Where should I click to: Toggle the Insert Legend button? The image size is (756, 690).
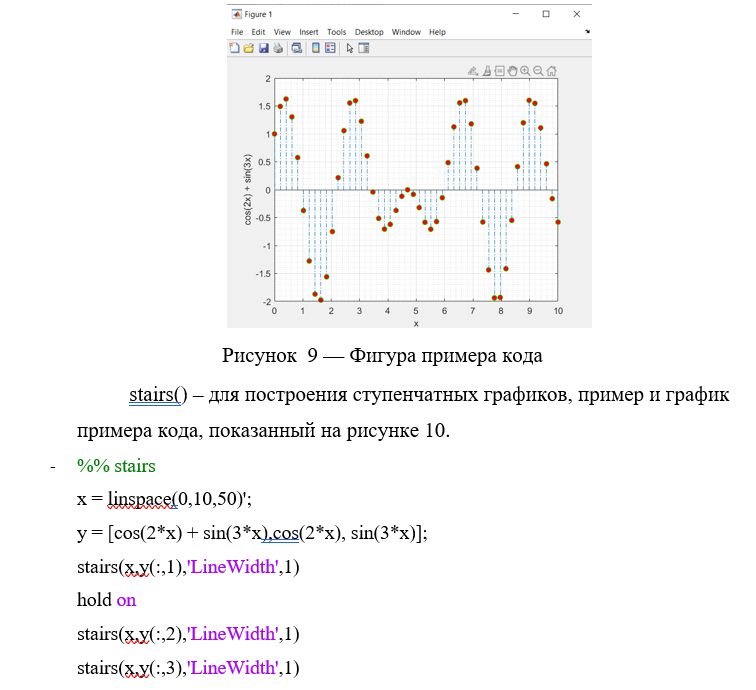pyautogui.click(x=330, y=47)
